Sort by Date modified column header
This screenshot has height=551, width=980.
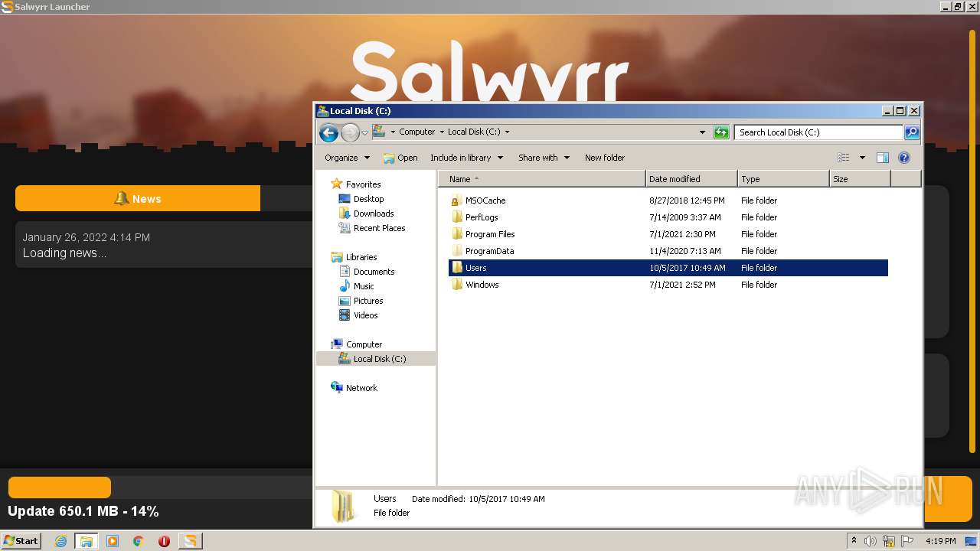tap(691, 179)
